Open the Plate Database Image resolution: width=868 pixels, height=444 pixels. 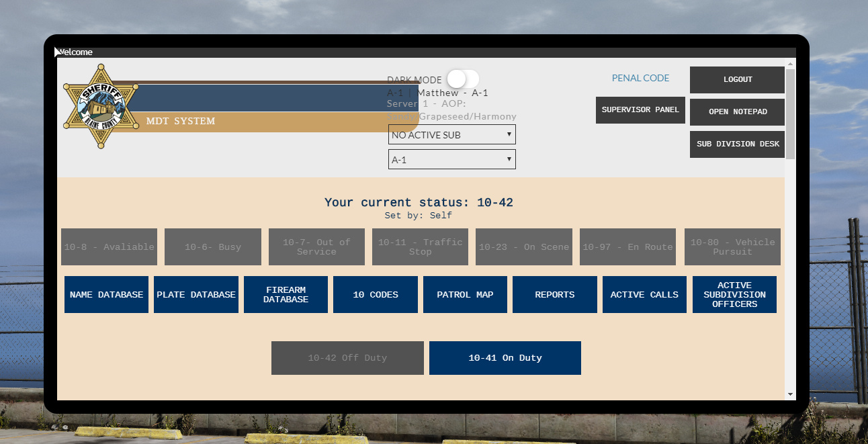point(196,294)
